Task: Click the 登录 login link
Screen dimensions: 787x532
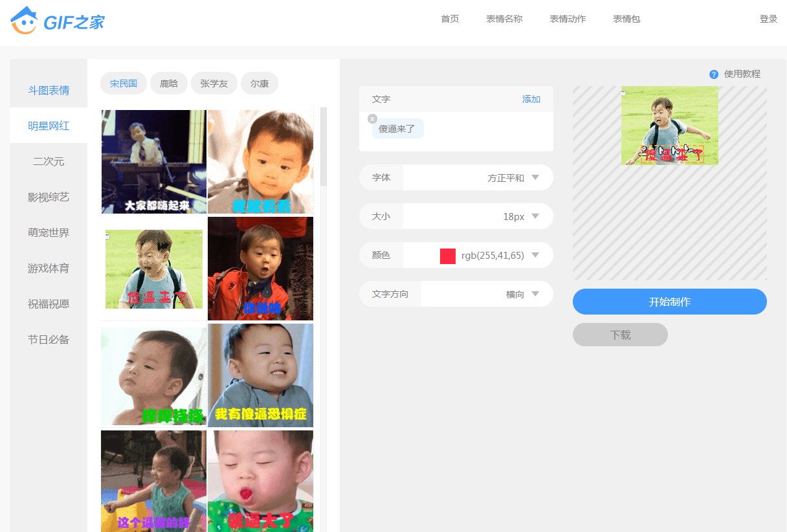Action: click(768, 19)
